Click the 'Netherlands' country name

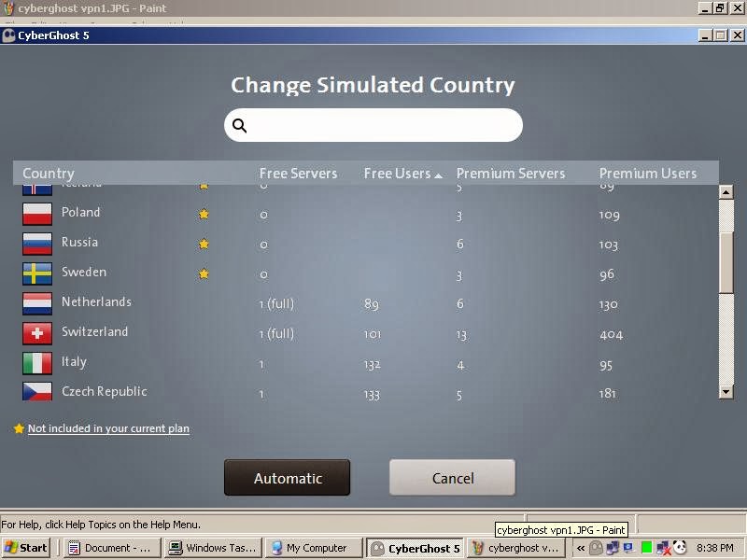(96, 301)
